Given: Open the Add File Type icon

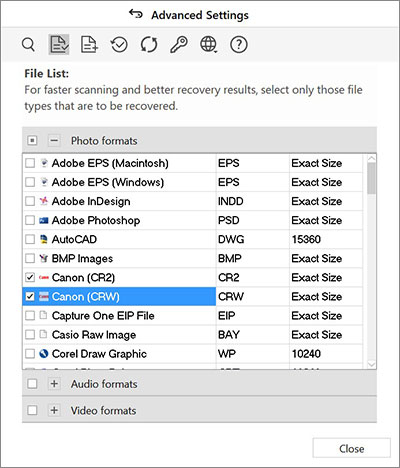Looking at the screenshot, I should [89, 44].
